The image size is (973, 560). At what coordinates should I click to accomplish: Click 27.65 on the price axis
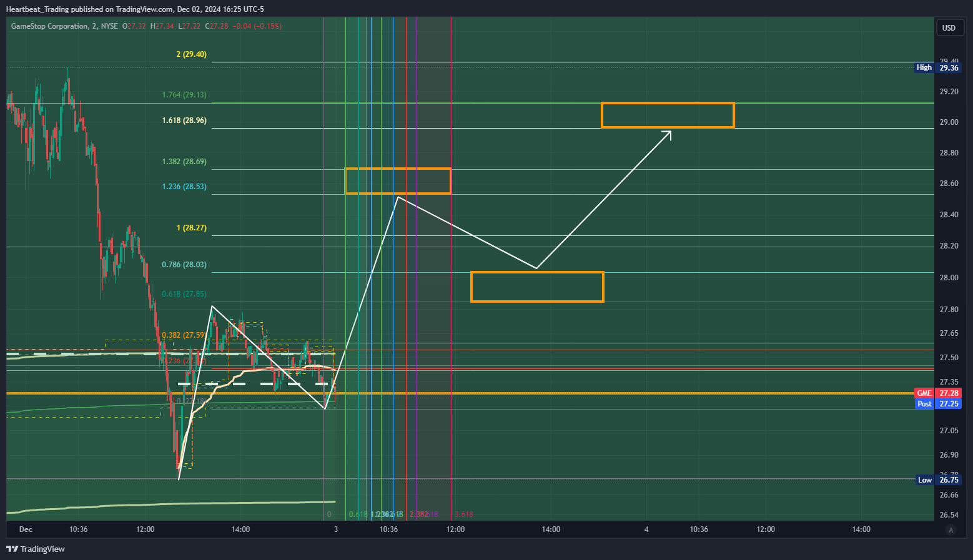(x=949, y=333)
